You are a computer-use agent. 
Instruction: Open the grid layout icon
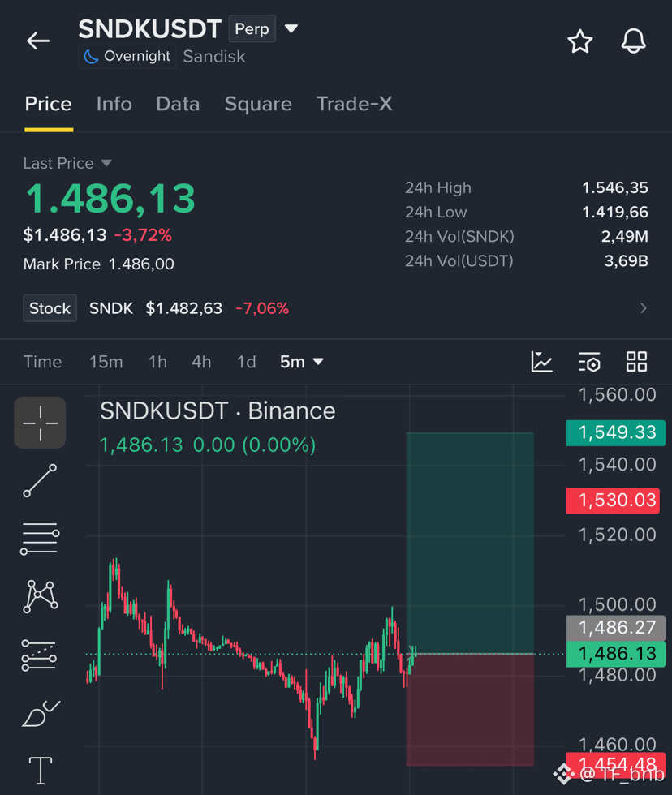[x=636, y=362]
